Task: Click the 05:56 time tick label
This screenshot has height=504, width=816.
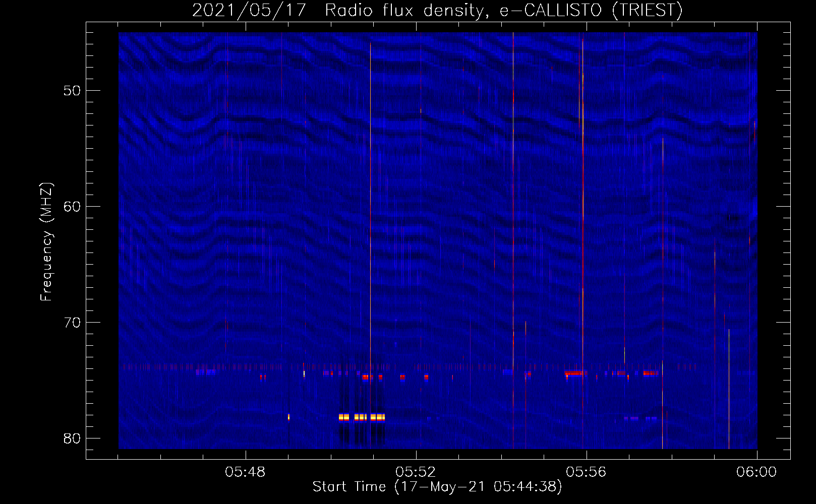Action: [587, 472]
